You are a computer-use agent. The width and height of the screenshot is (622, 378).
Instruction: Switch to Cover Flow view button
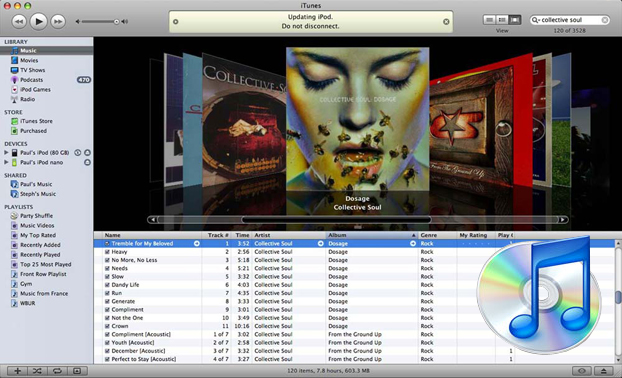pos(515,20)
